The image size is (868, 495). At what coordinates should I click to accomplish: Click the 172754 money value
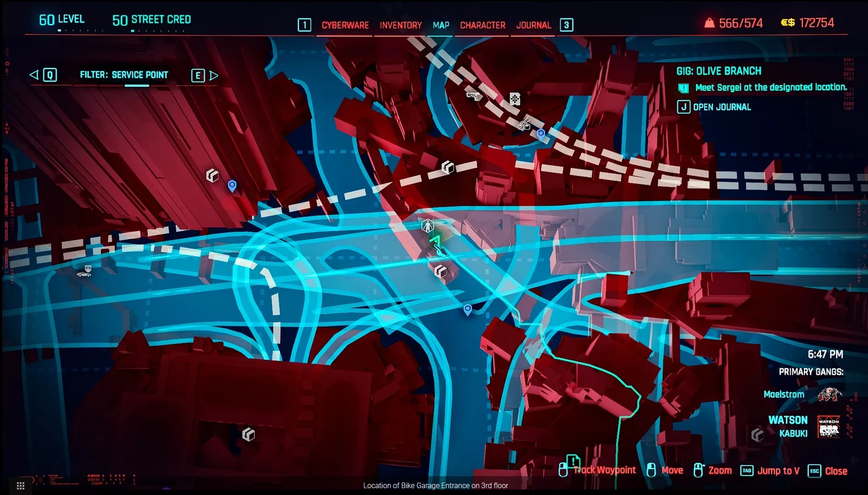point(816,22)
